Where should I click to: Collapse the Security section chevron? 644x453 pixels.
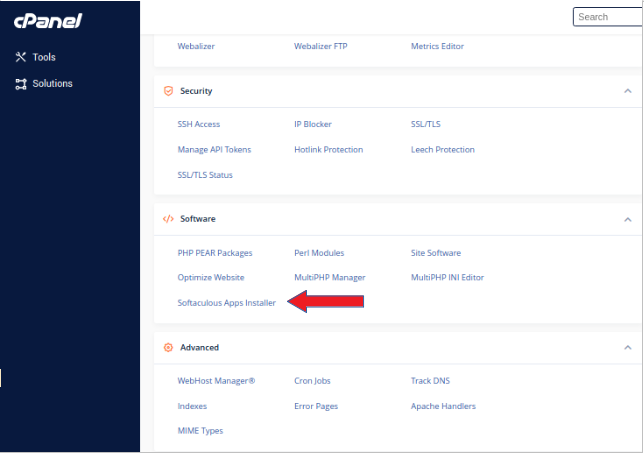coord(628,91)
